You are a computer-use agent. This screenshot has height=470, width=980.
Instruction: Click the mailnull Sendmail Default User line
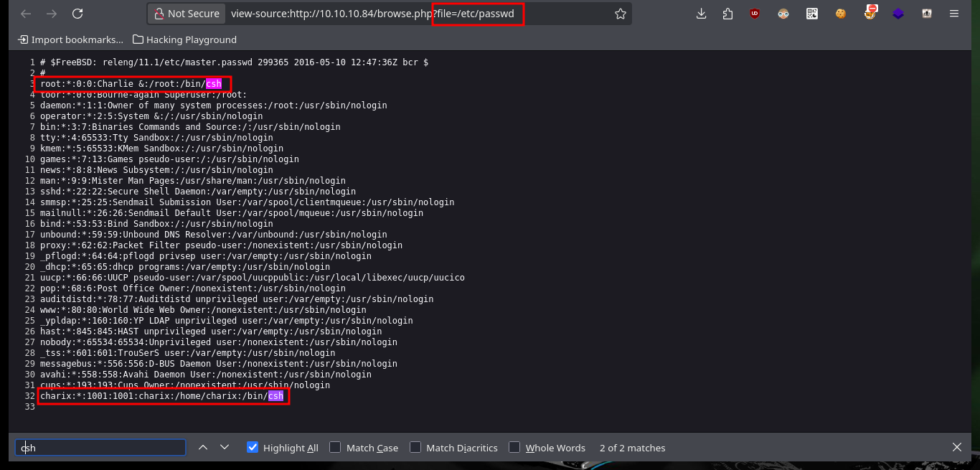(x=232, y=213)
